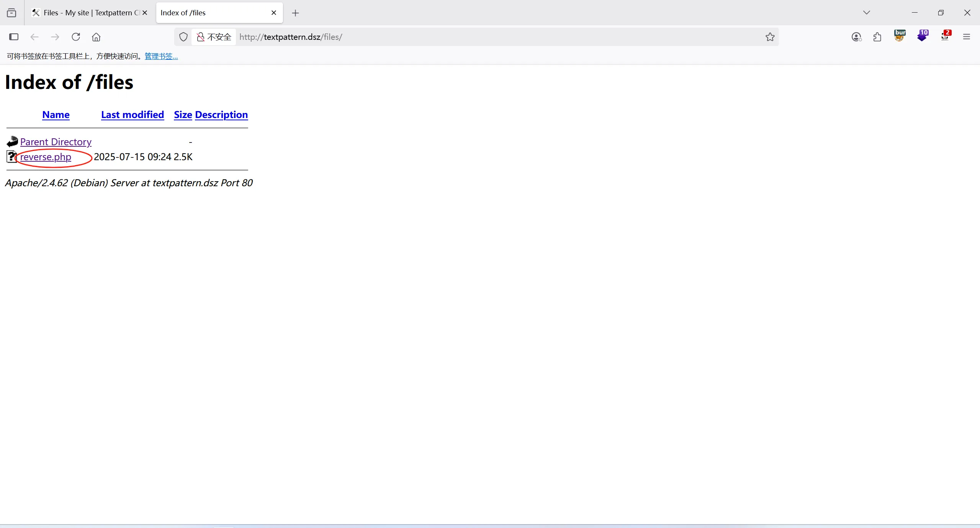Image resolution: width=980 pixels, height=528 pixels.
Task: Close the Index of /files tab
Action: click(x=274, y=13)
